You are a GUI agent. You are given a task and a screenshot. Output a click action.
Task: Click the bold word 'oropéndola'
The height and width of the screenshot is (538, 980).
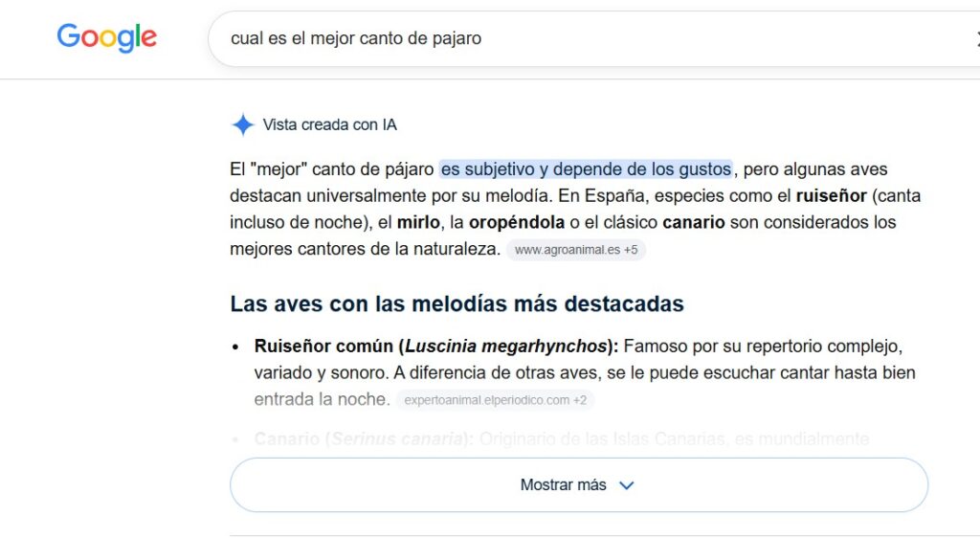516,222
